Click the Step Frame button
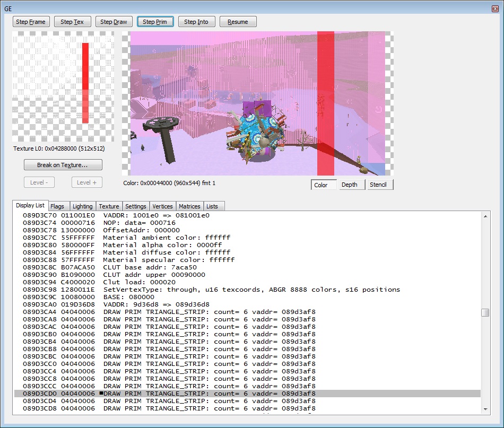 (x=31, y=22)
